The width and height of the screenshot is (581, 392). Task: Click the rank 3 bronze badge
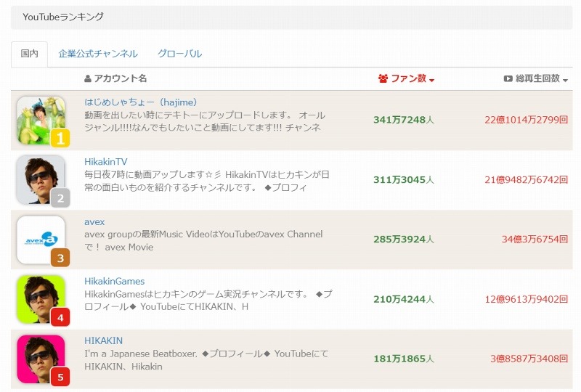(60, 258)
